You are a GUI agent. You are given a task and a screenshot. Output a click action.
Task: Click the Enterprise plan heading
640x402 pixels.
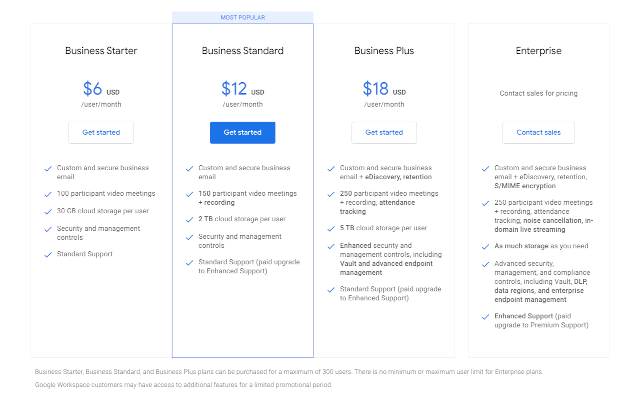click(x=538, y=51)
